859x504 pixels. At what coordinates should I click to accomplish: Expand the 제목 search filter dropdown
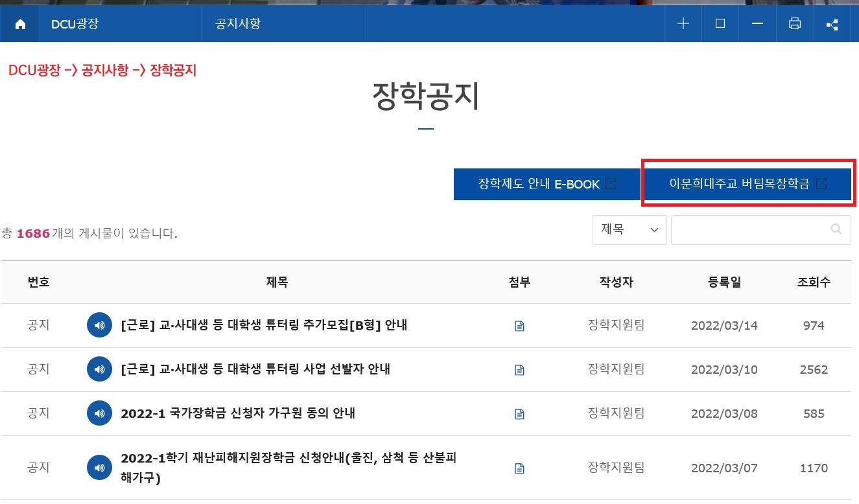[x=629, y=230]
